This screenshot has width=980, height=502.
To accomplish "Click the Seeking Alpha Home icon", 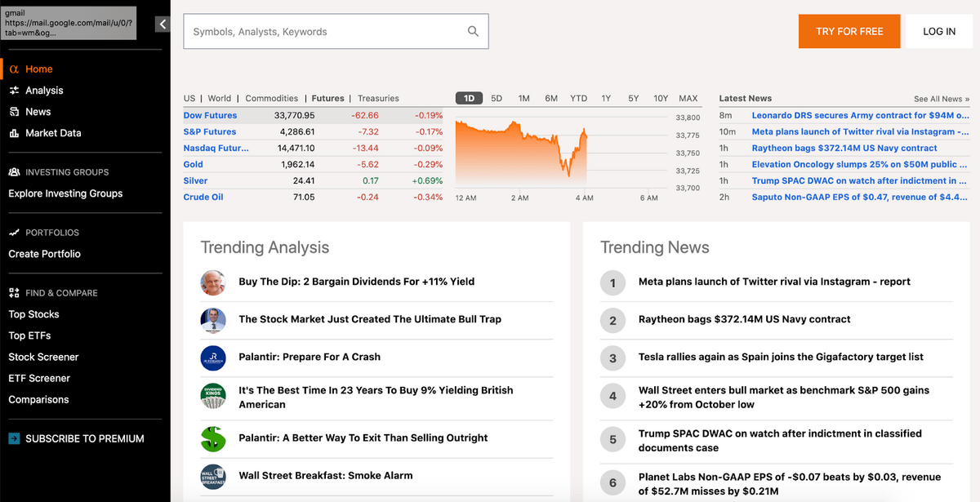I will 14,69.
